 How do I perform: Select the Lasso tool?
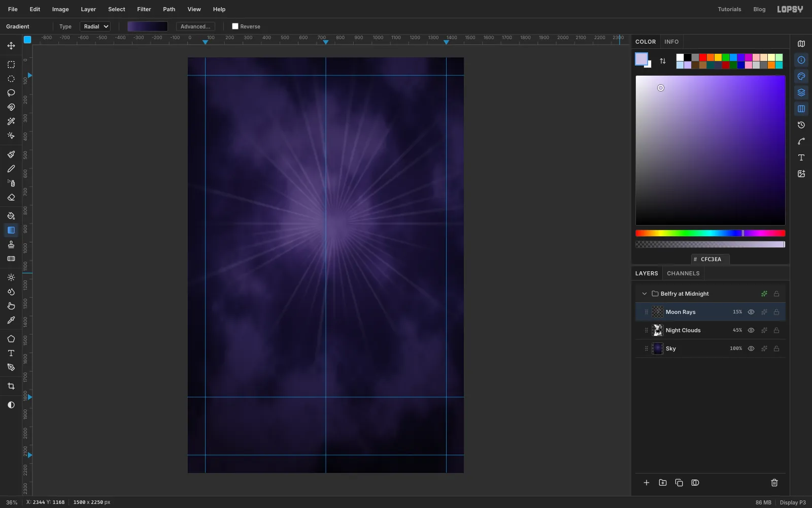pos(11,93)
